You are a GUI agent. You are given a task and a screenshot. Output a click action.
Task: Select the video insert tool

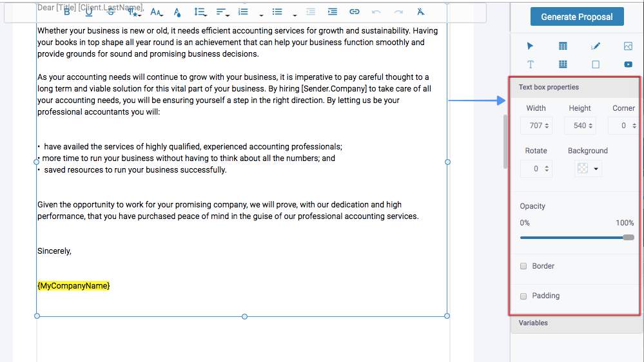(x=628, y=64)
